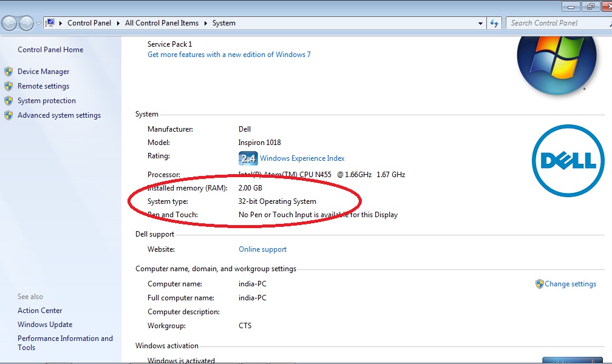Open Windows Update link

click(x=45, y=325)
